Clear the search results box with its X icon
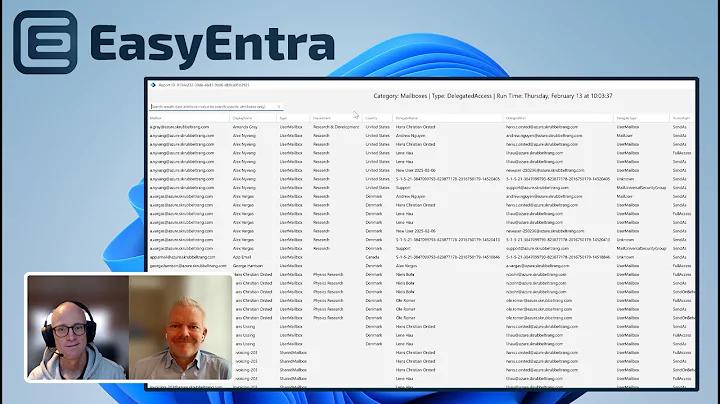The image size is (720, 404). (x=279, y=107)
